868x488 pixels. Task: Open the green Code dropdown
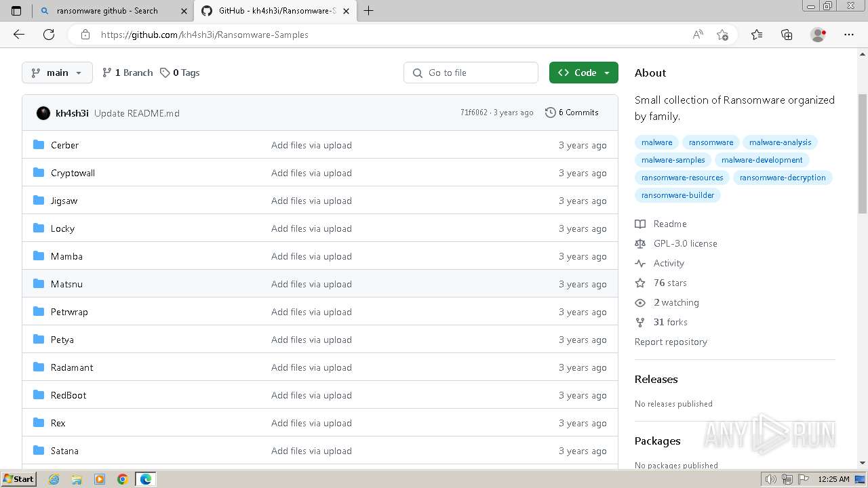(x=584, y=73)
